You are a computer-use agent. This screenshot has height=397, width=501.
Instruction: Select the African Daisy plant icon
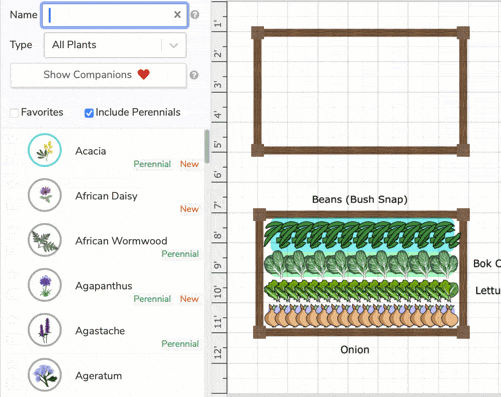[x=45, y=195]
